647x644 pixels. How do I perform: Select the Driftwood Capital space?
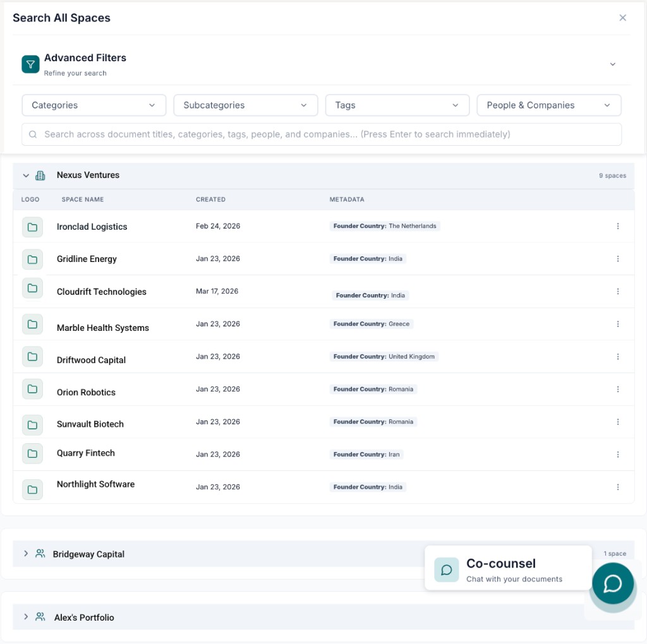point(91,360)
